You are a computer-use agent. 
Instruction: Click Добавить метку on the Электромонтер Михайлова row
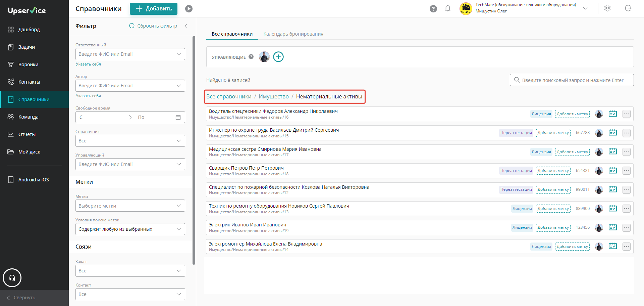tap(572, 247)
